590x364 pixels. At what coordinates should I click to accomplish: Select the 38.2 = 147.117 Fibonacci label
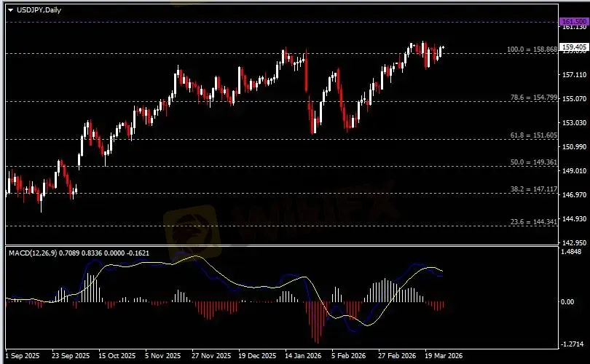point(532,189)
